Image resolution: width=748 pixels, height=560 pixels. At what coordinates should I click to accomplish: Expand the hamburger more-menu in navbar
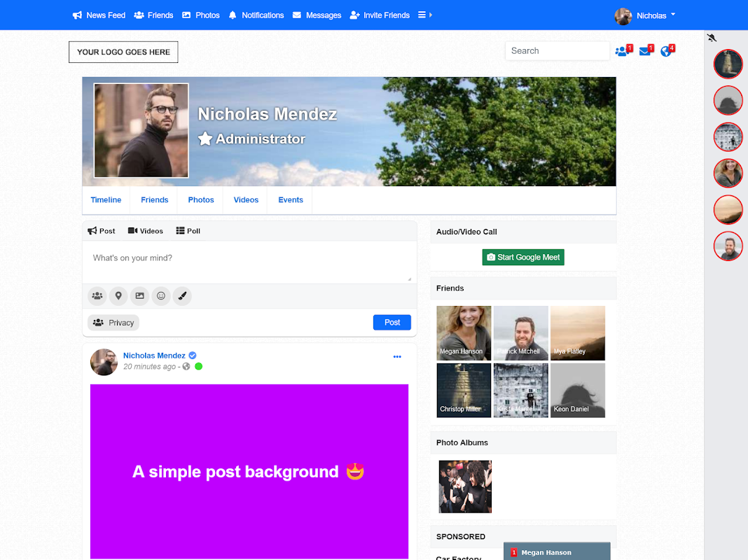424,15
